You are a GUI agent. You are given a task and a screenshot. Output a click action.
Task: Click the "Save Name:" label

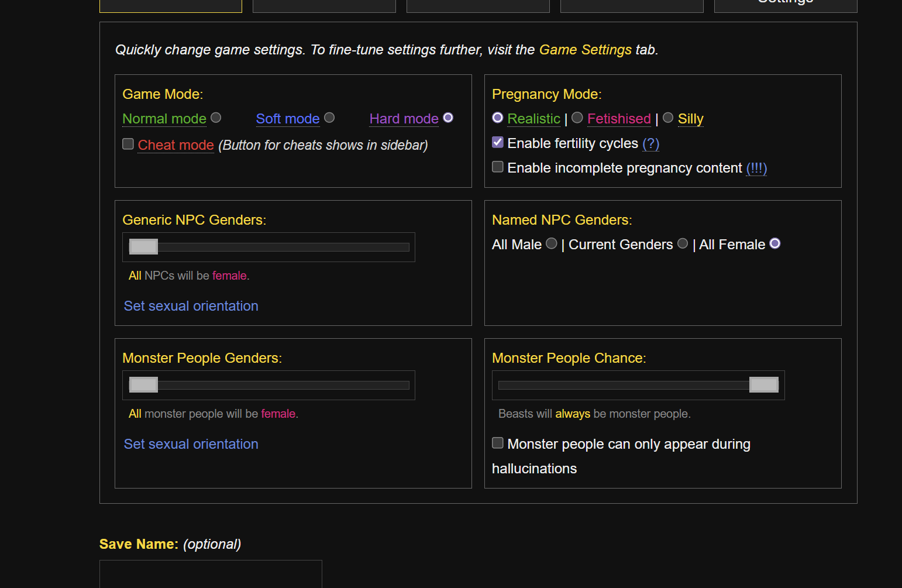[x=139, y=544]
